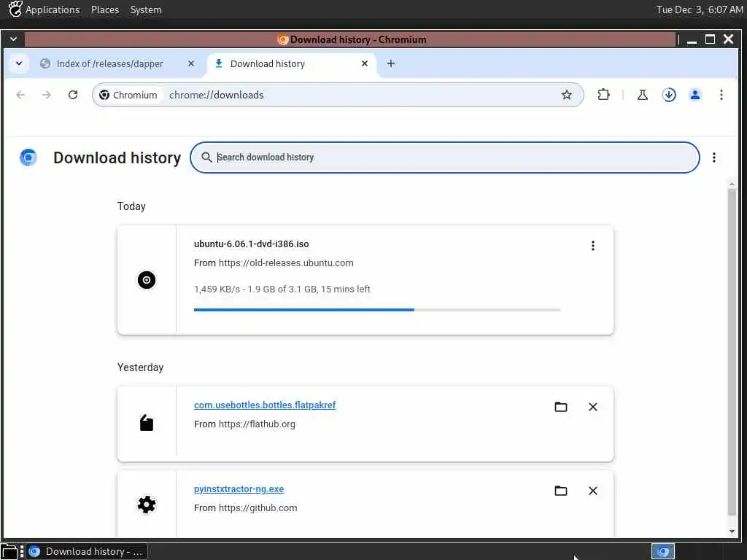Click the downloads list vertical scrollbar
Viewport: 747px width, 560px height.
[732, 352]
